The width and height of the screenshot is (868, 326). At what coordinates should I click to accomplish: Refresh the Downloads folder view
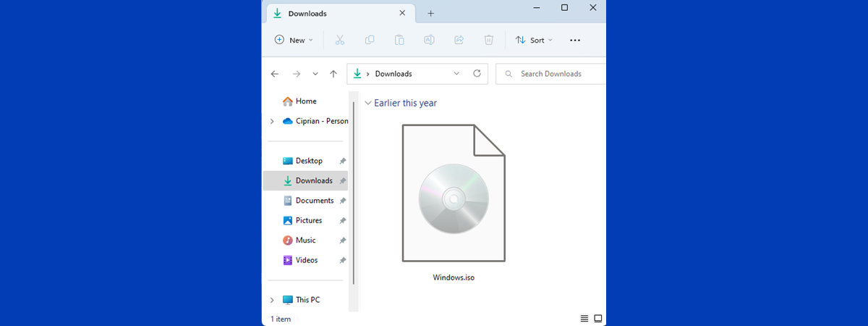pos(477,73)
